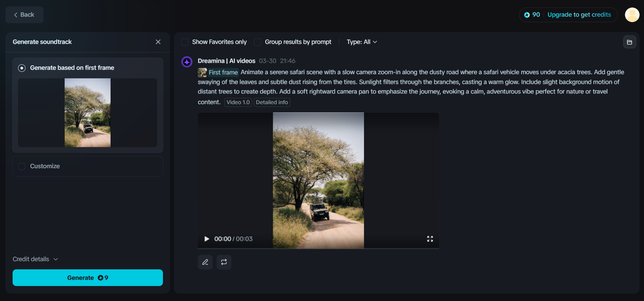Viewport: 644px width, 301px height.
Task: Click the first frame preview image in panel
Action: coord(87,113)
